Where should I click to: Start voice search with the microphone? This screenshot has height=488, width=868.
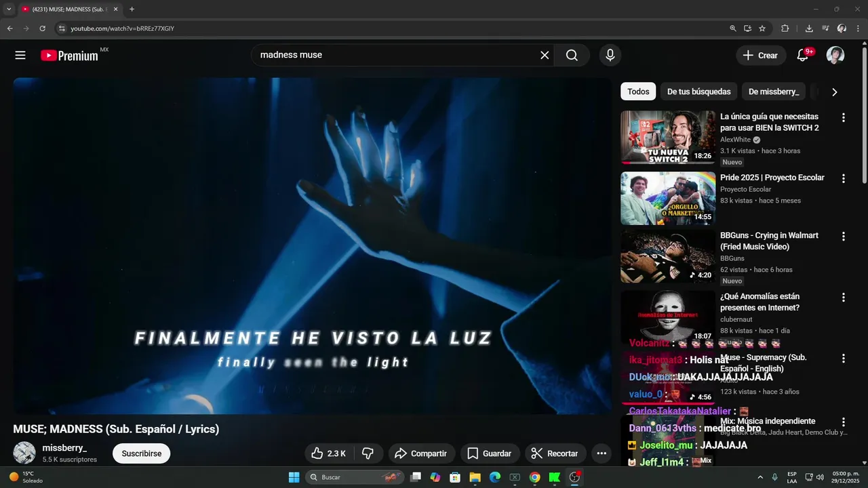610,56
